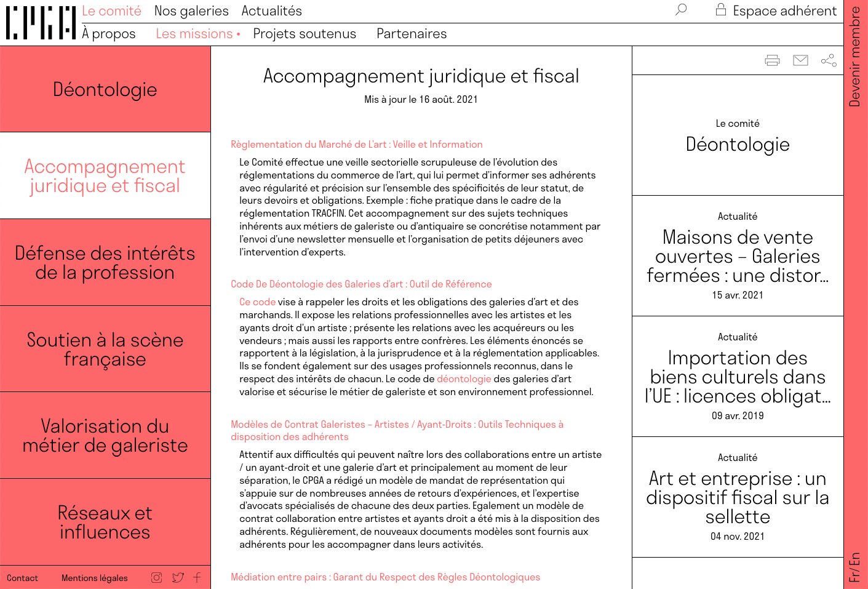Screen dimensions: 868x589
Task: Select Soutien à la scène française
Action: pyautogui.click(x=105, y=349)
